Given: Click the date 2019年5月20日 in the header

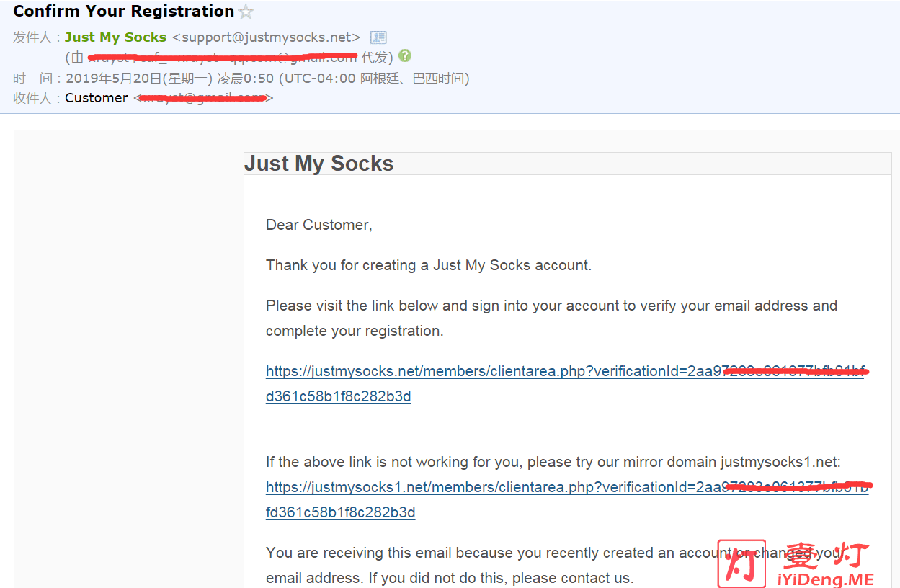Looking at the screenshot, I should 114,78.
